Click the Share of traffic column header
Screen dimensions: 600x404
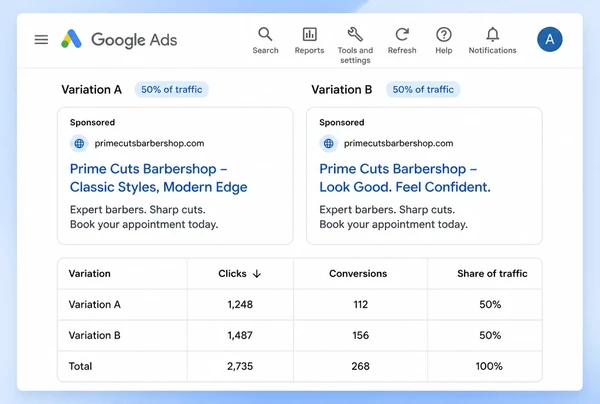492,274
